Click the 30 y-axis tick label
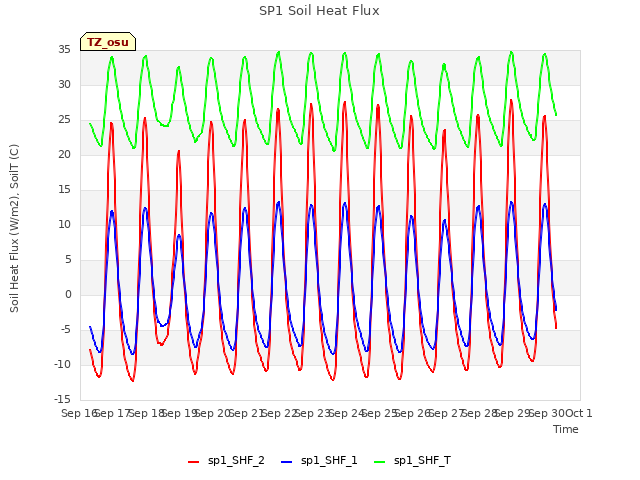Viewport: 640px width, 480px height. point(64,84)
